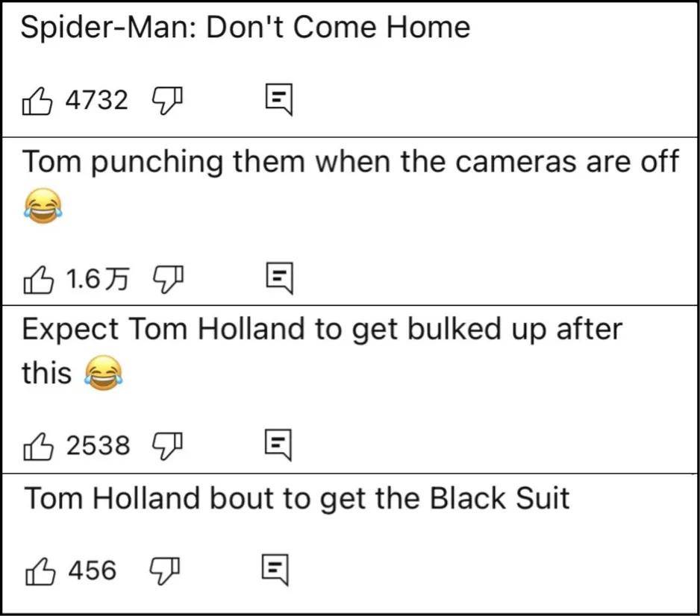Click the 456 like count

tap(93, 571)
